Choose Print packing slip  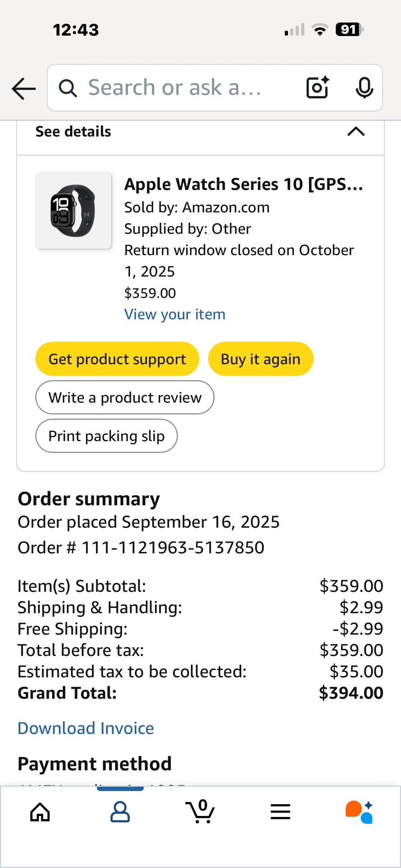106,435
